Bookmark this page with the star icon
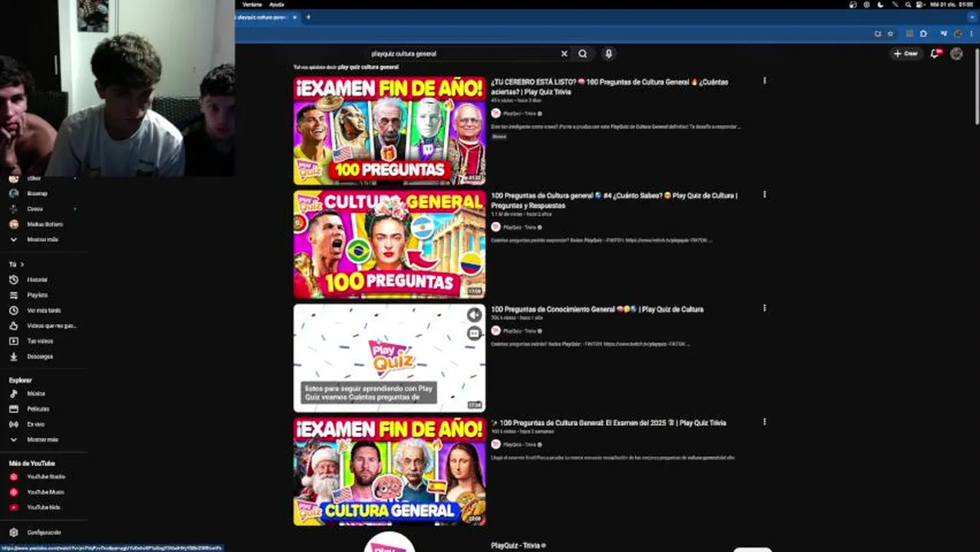 coord(890,34)
